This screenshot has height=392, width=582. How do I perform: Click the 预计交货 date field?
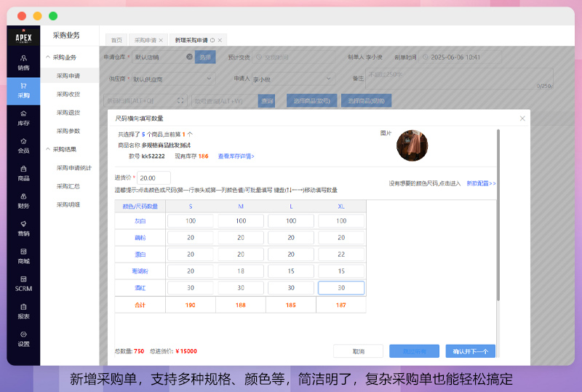pyautogui.click(x=293, y=57)
